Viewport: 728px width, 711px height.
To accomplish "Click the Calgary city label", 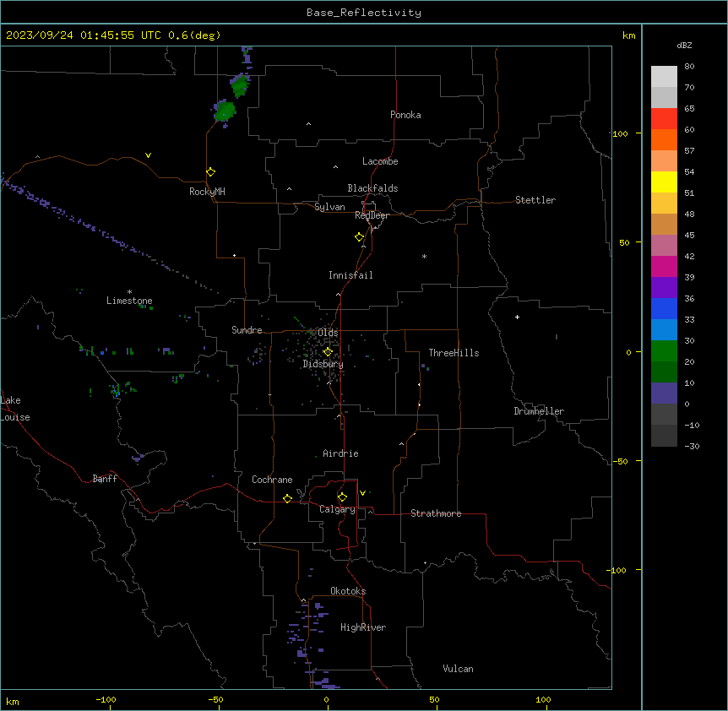I will 337,509.
